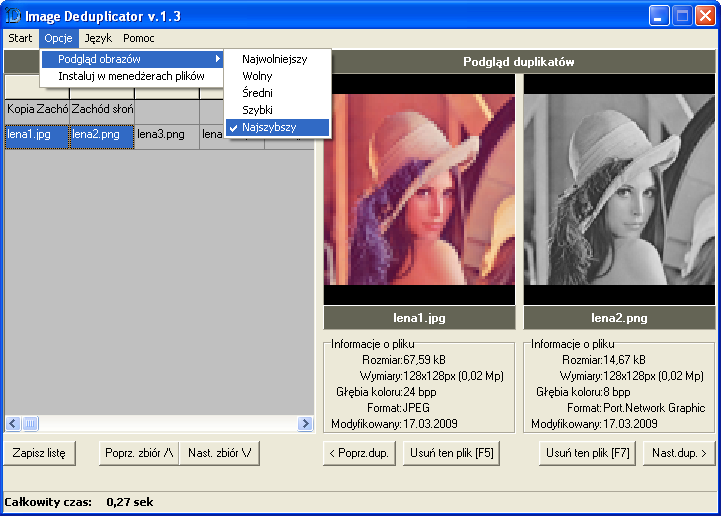Image resolution: width=721 pixels, height=516 pixels.
Task: Choose Instaluj w menedżerach plików
Action: click(x=132, y=76)
